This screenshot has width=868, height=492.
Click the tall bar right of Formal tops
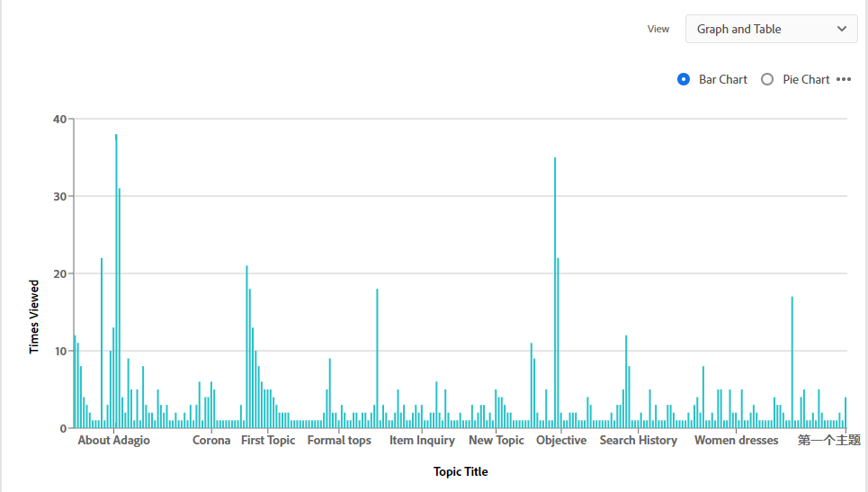(x=377, y=358)
